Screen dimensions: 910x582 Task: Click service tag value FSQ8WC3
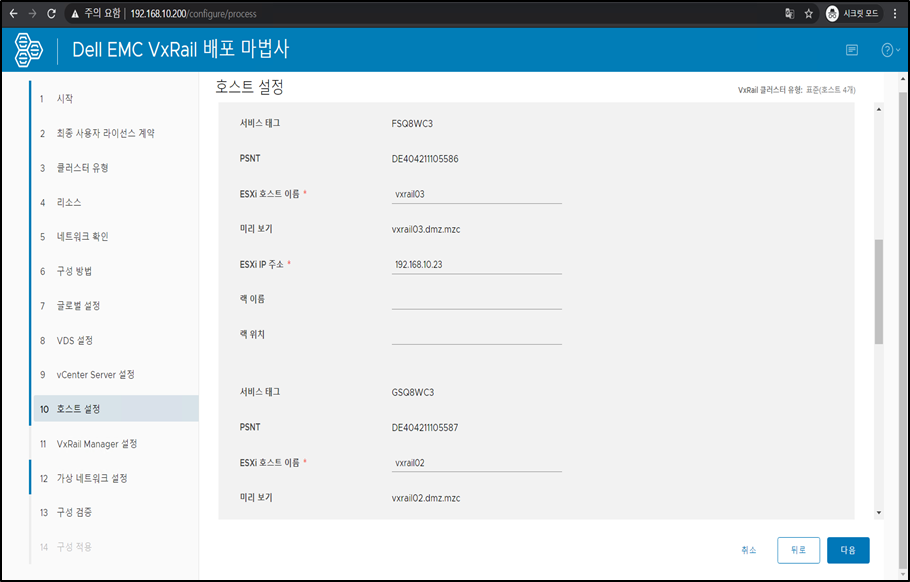(412, 124)
